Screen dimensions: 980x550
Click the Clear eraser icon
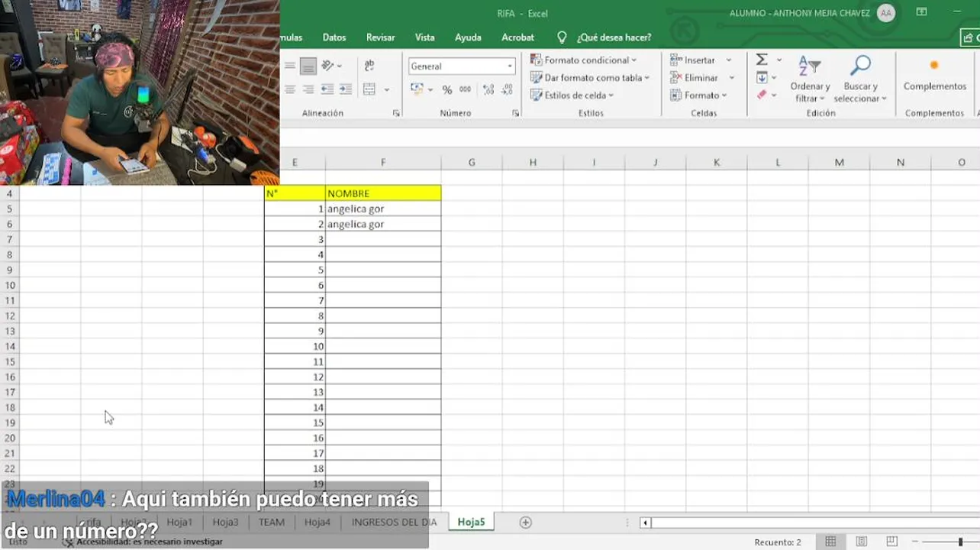pyautogui.click(x=762, y=95)
